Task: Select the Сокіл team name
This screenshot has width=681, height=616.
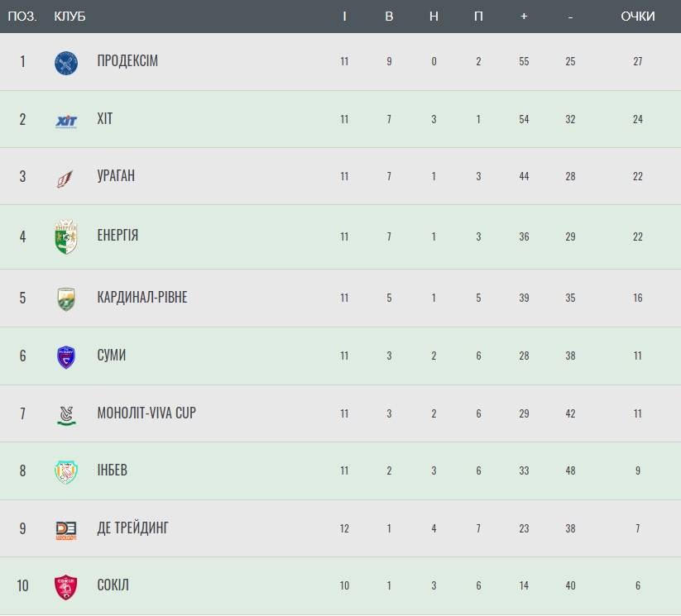Action: pyautogui.click(x=113, y=585)
